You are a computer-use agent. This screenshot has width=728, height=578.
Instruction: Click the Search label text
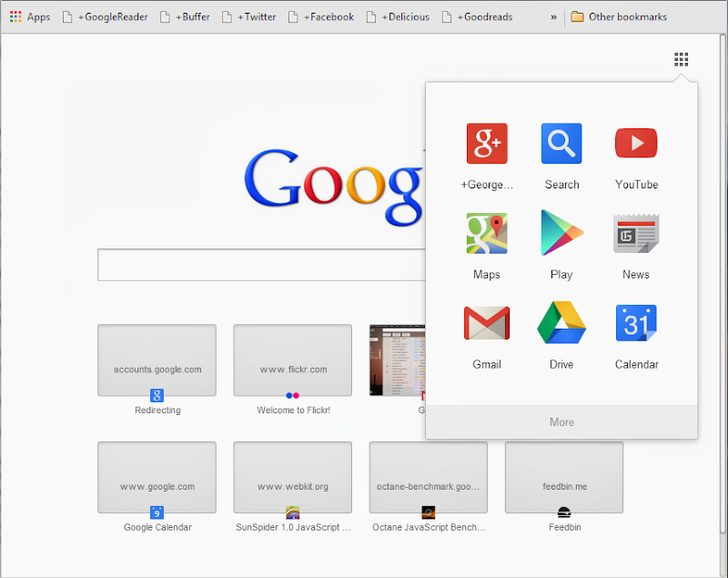pos(561,185)
